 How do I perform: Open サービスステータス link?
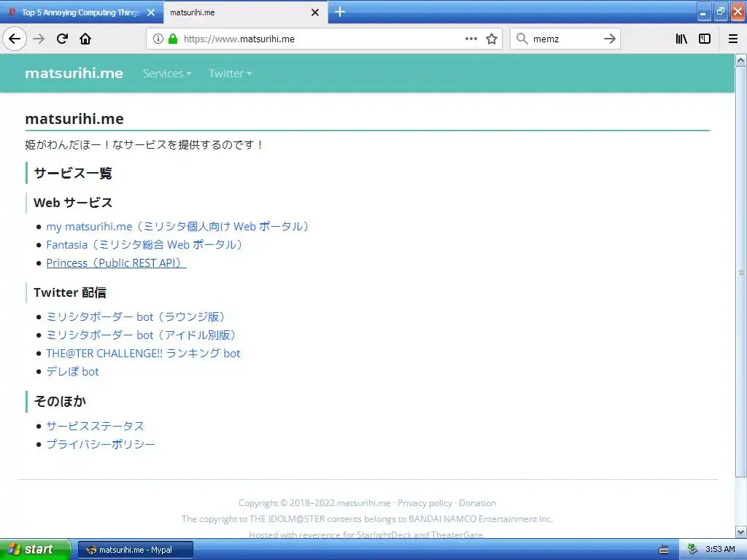coord(95,426)
